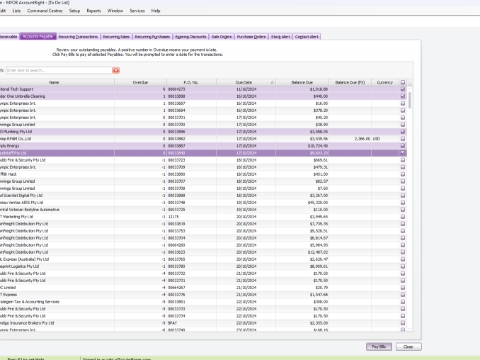Switch to the Contact Alert tab
The image size is (480, 360).
point(307,37)
